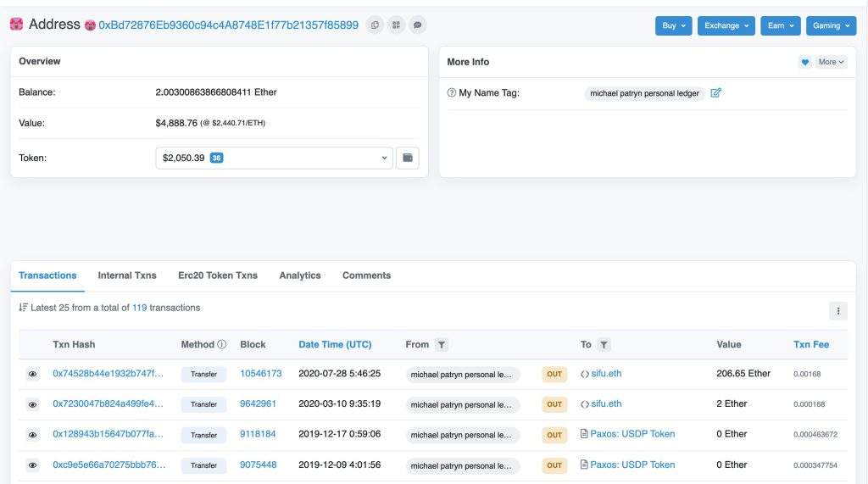Screen dimensions: 868x484
Task: Expand the Token $2,050.39 dropdown
Action: (274, 158)
